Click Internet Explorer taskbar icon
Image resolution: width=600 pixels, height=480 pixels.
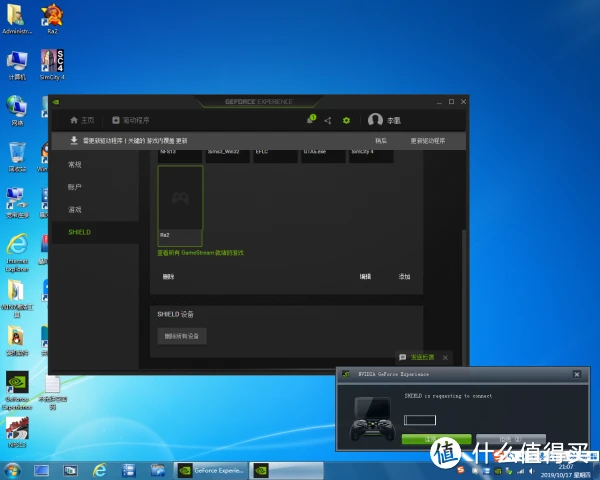(x=100, y=469)
